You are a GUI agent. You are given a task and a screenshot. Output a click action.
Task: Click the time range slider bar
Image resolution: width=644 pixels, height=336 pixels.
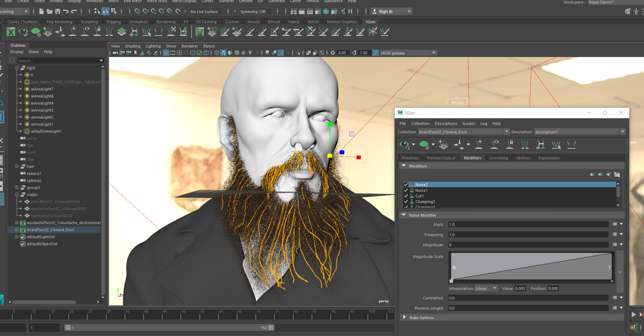169,328
